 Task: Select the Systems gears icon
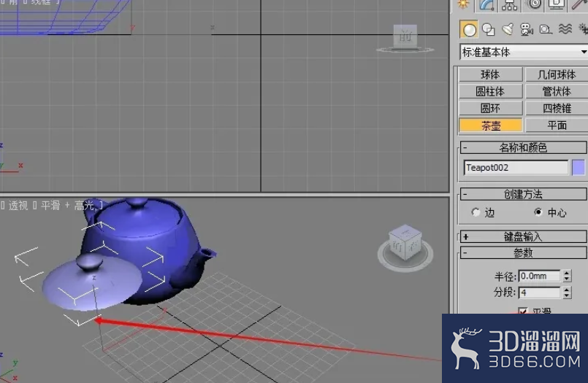click(x=583, y=29)
